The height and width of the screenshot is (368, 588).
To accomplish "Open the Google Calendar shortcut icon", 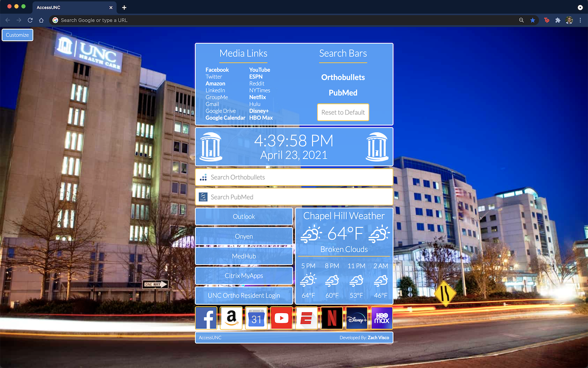I will (256, 318).
